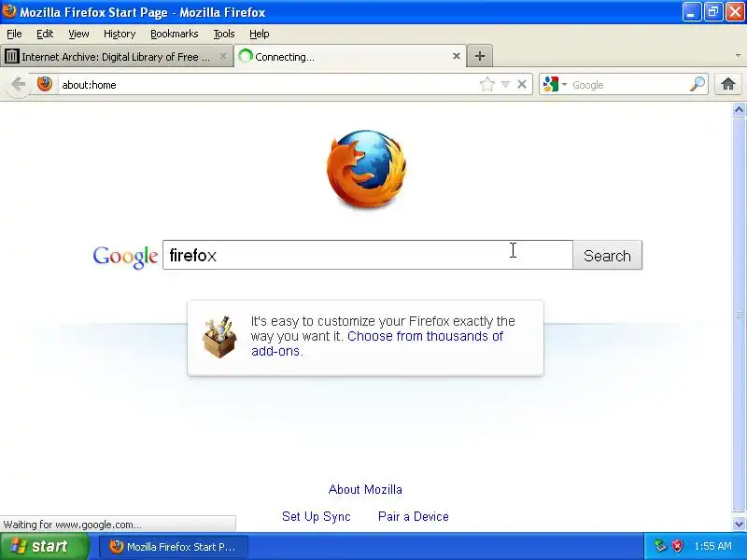The height and width of the screenshot is (560, 747).
Task: Click the Google logo on start page
Action: pyautogui.click(x=125, y=257)
